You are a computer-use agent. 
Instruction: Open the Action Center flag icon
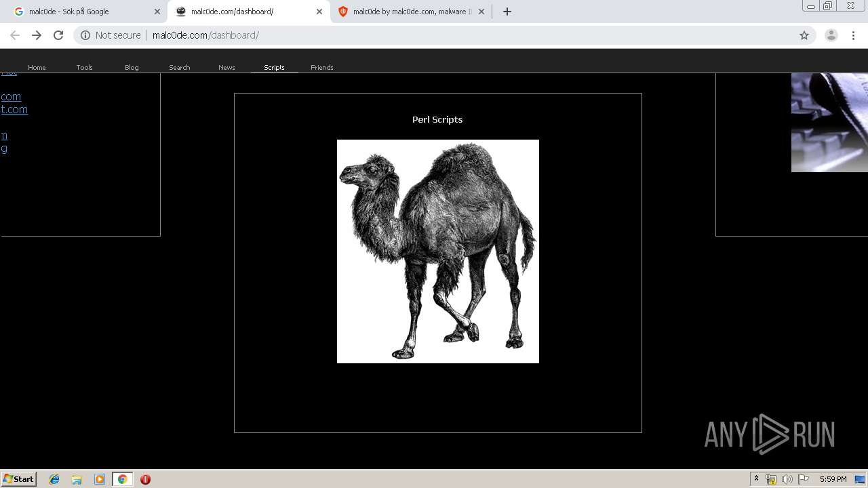tap(803, 479)
